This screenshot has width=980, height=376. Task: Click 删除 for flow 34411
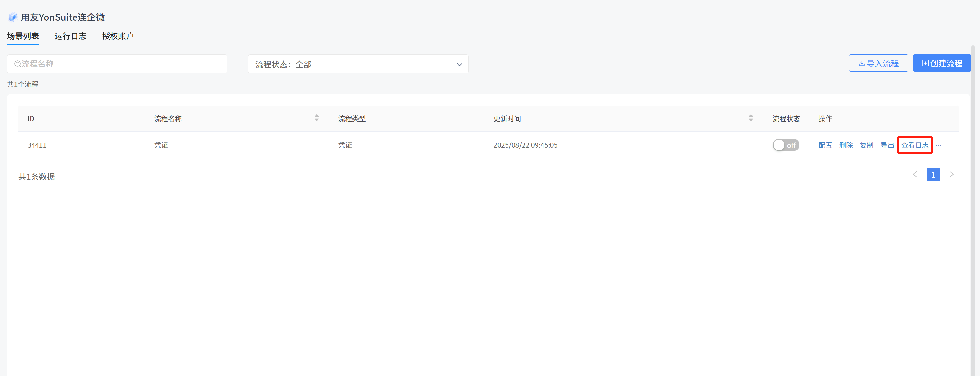tap(846, 145)
